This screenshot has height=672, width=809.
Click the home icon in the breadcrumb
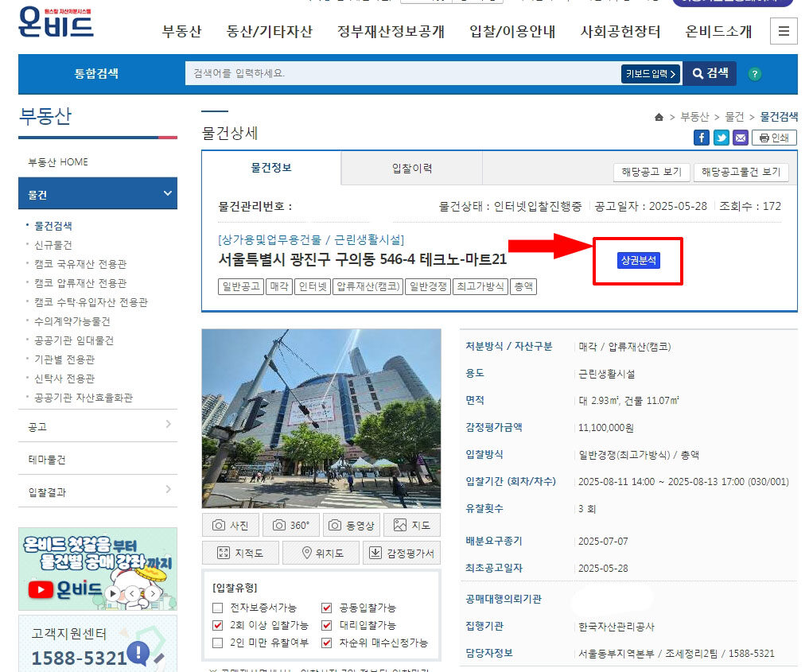point(659,117)
